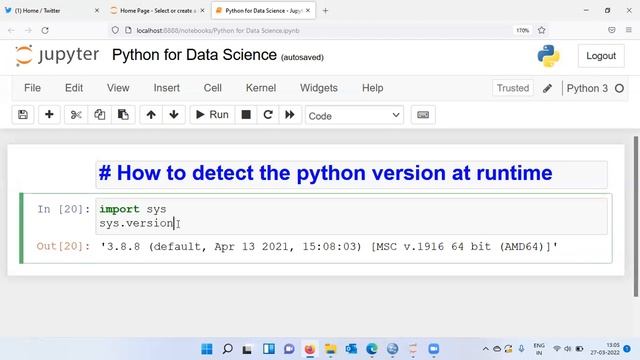Click the kernel idle circle indicator

click(619, 88)
